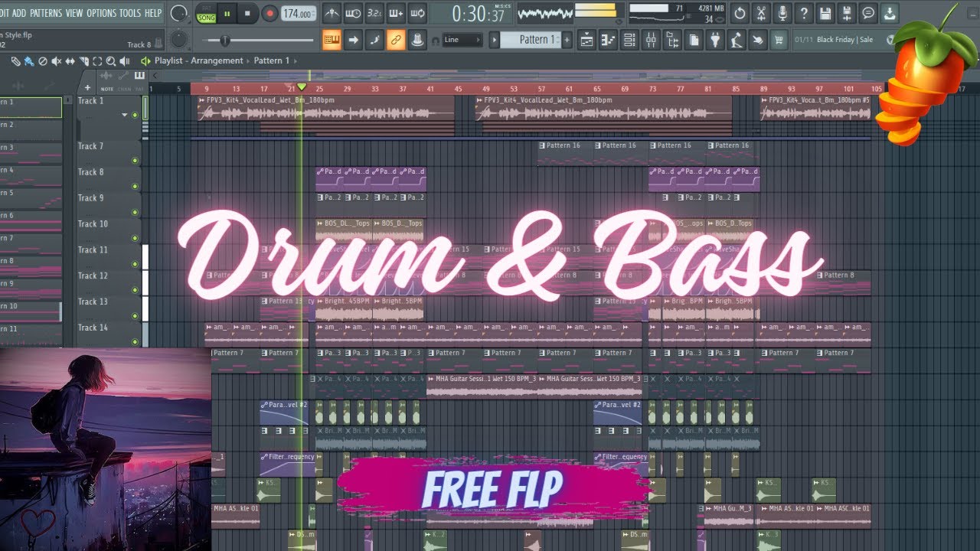Screen dimensions: 980x551
Task: Toggle loop recording icon
Action: (x=417, y=13)
